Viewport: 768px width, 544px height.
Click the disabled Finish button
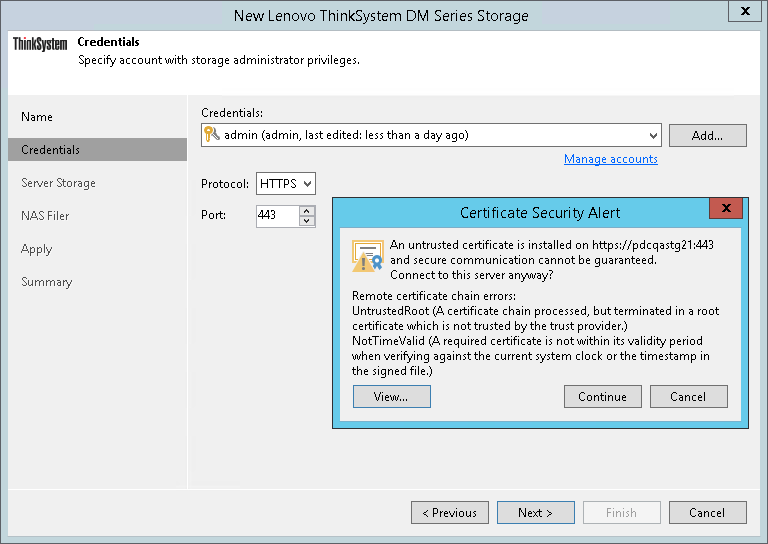pos(622,513)
